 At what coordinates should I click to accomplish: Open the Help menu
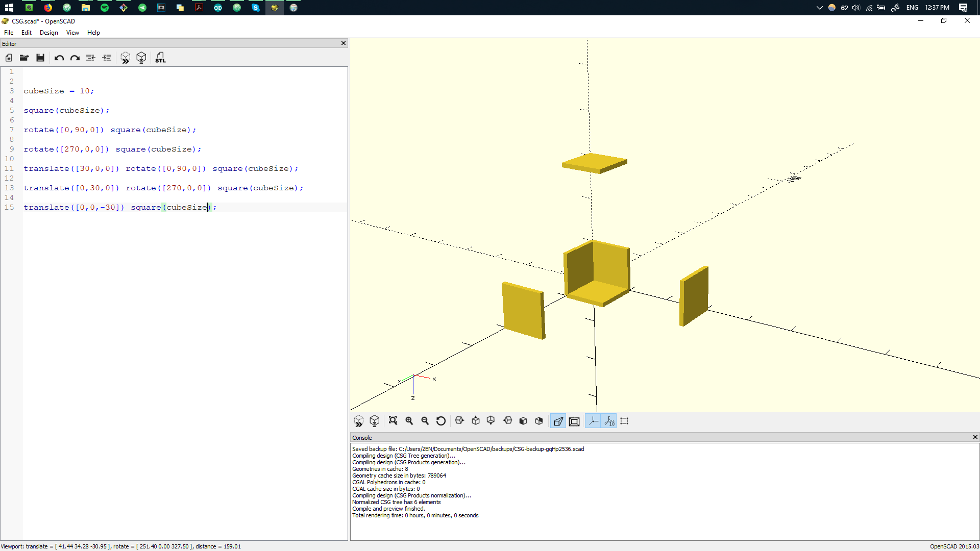coord(93,33)
